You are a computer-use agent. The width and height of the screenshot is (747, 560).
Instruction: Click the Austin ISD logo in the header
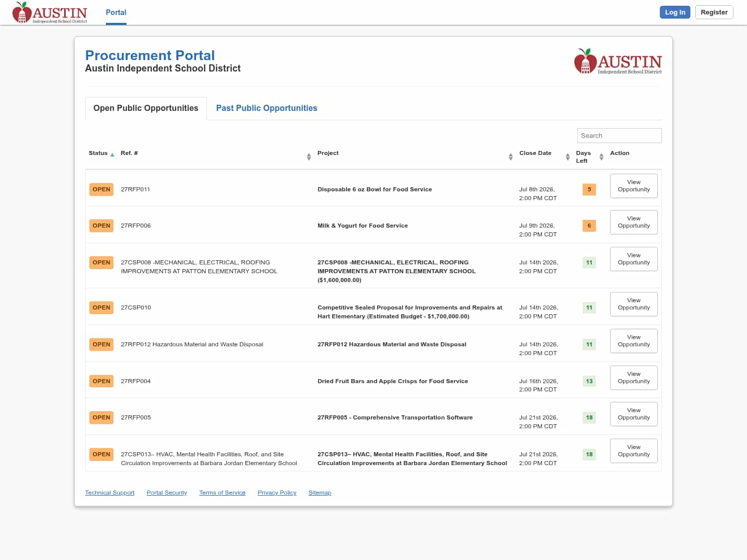(50, 12)
